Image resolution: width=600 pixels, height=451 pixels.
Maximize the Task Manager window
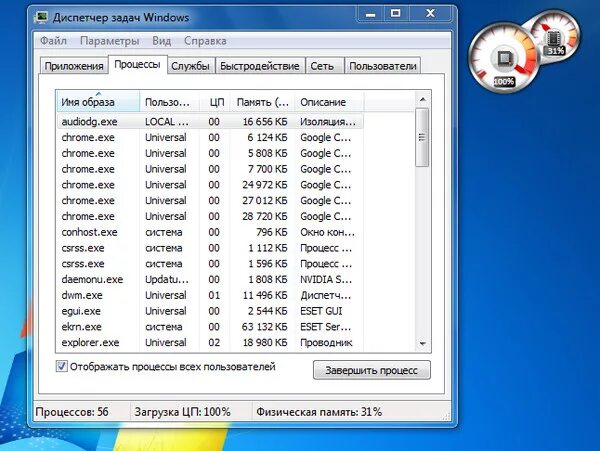tap(395, 14)
